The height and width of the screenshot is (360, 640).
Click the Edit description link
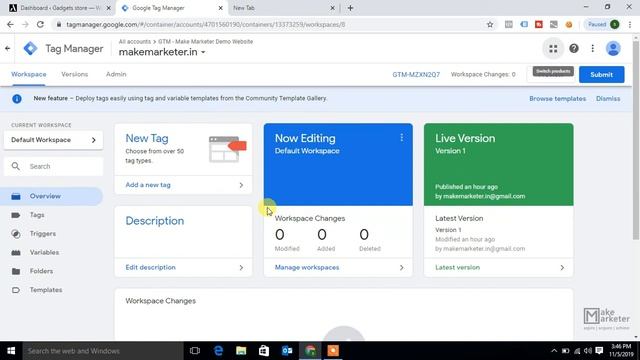click(x=150, y=267)
